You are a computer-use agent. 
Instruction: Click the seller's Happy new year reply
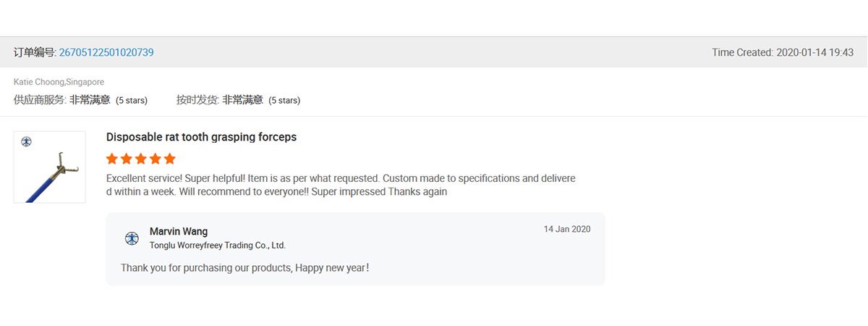pyautogui.click(x=245, y=267)
